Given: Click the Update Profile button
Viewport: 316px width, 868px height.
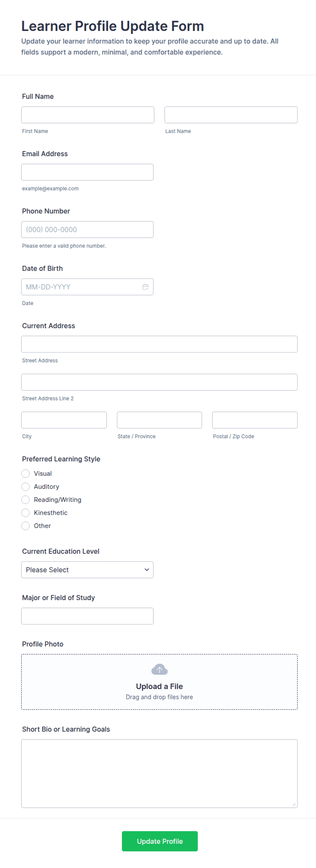Looking at the screenshot, I should coord(160,840).
